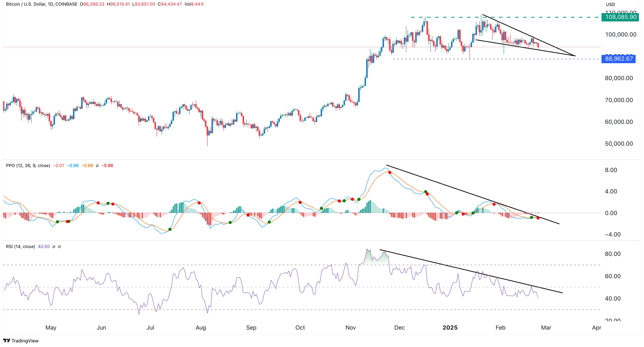
Task: Click the Bitcoin / U.S. Dollar chart title
Action: click(x=42, y=4)
